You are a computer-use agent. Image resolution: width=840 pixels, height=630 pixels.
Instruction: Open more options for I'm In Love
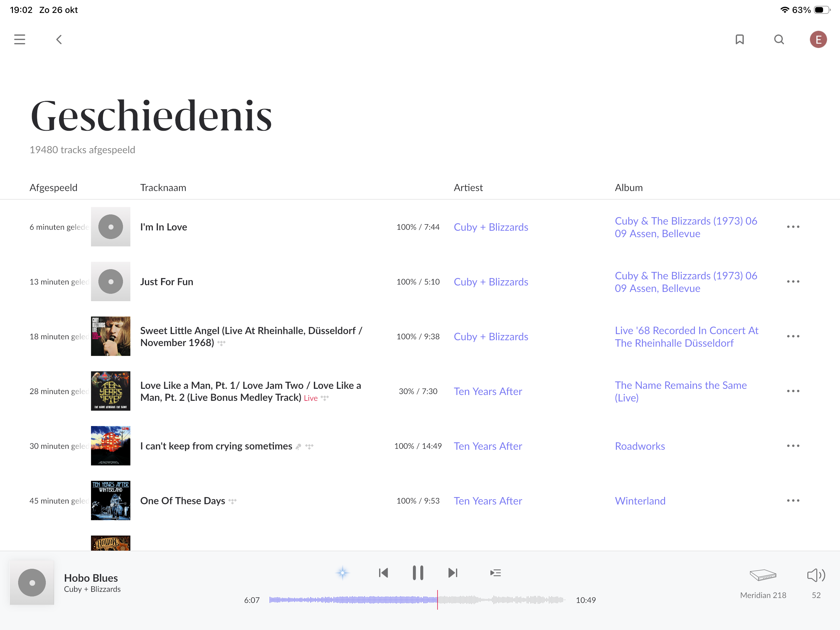793,227
